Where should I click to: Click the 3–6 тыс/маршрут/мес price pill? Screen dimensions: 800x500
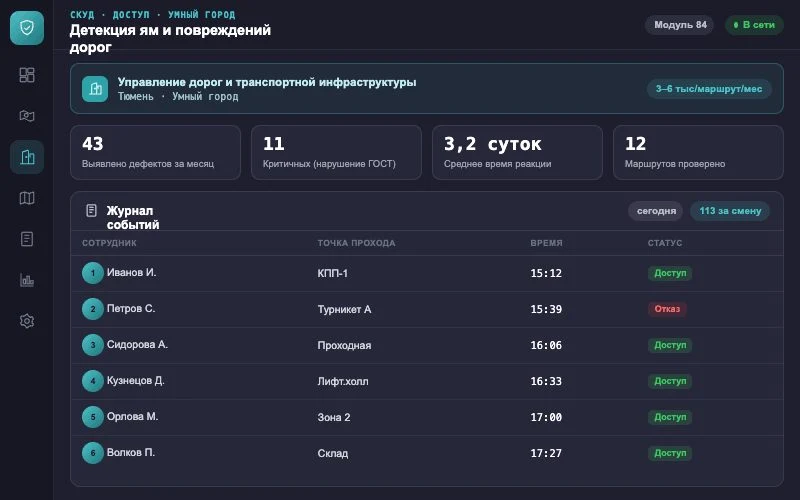[709, 89]
